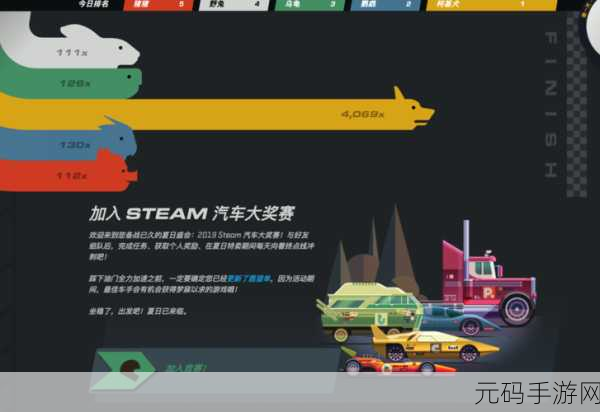Select the green Tortoise rank 3 tab
This screenshot has height=412, width=600.
(x=310, y=4)
